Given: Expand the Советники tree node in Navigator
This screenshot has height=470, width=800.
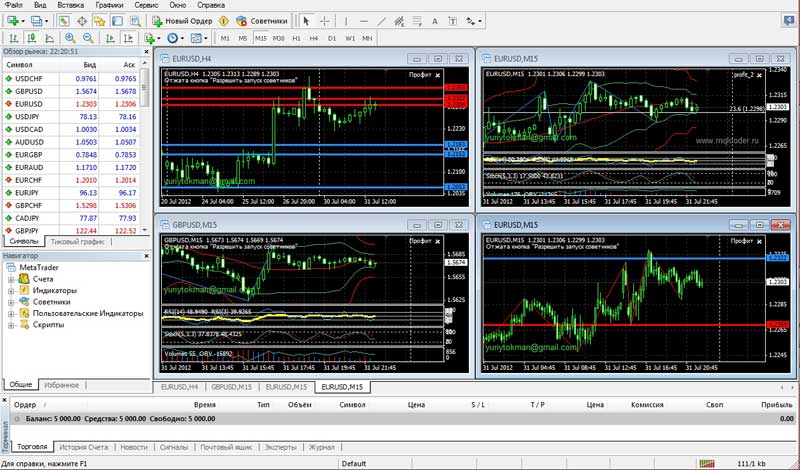Looking at the screenshot, I should pyautogui.click(x=11, y=302).
